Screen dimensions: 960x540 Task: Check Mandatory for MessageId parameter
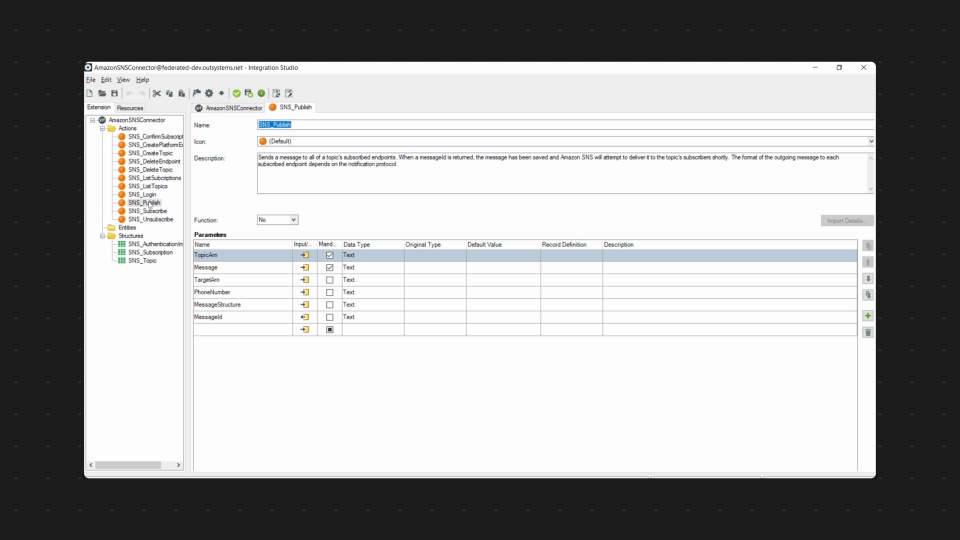tap(329, 317)
